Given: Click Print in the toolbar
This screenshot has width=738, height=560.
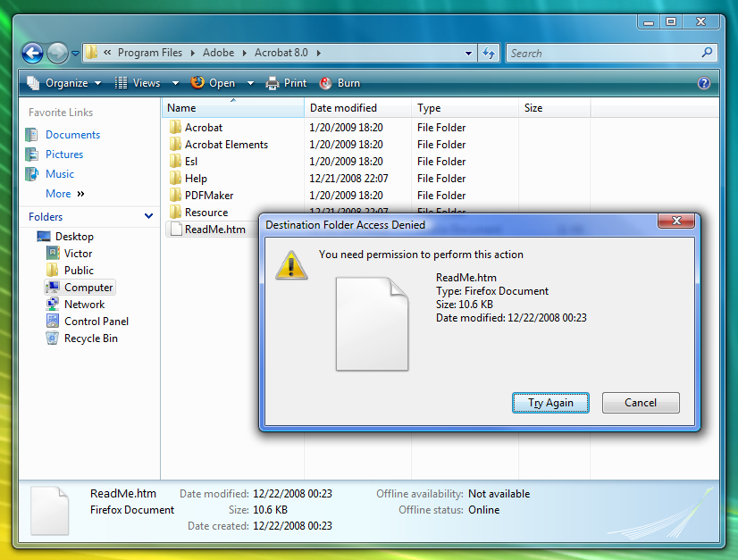Looking at the screenshot, I should tap(286, 83).
